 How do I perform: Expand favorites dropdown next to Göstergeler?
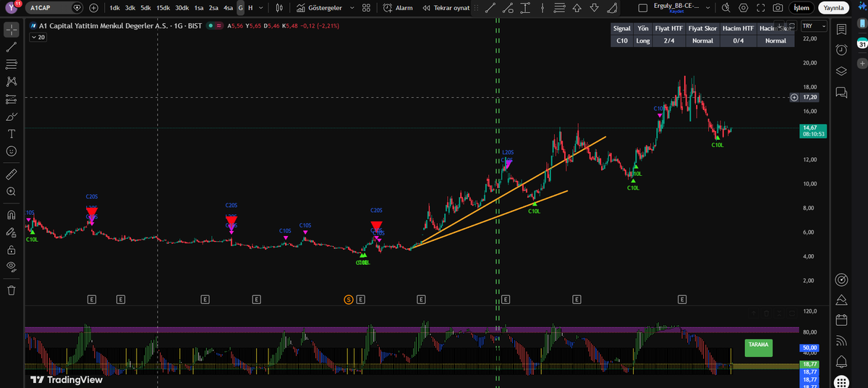pyautogui.click(x=352, y=8)
